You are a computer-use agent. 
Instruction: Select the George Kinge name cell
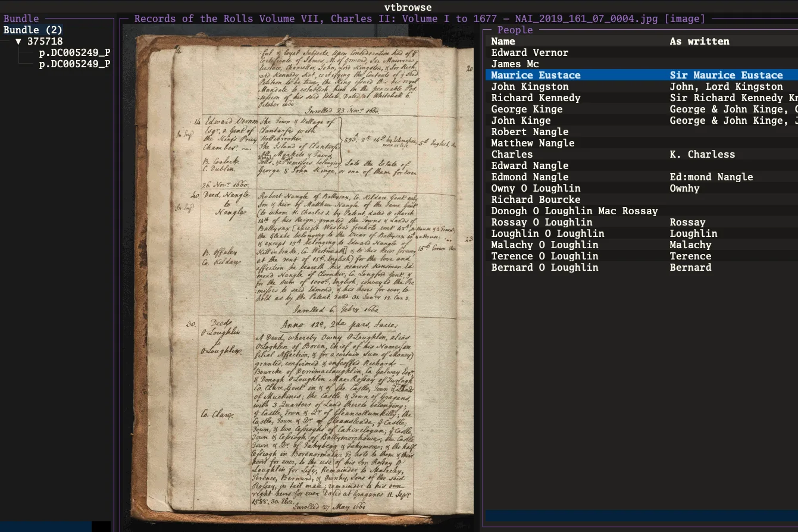click(527, 109)
